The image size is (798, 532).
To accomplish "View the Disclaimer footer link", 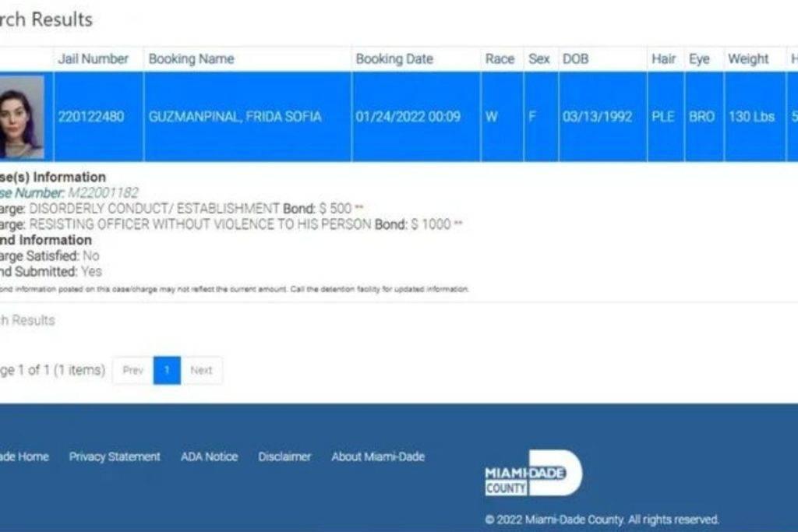I will [x=284, y=456].
